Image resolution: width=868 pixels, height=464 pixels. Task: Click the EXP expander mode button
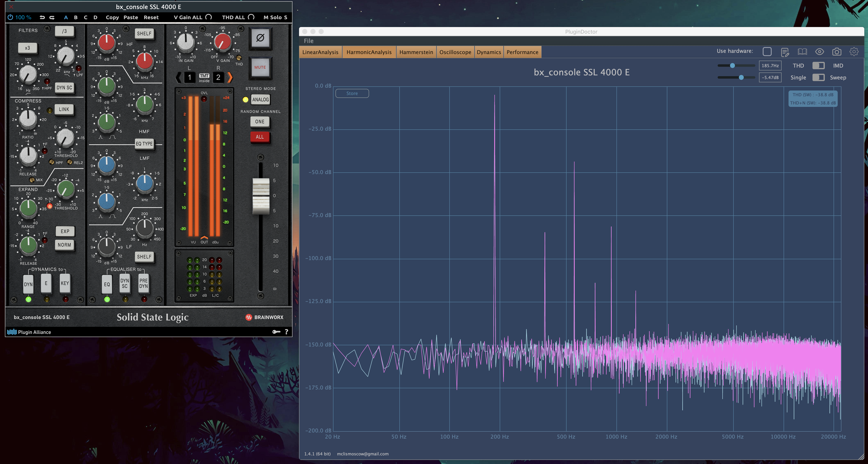click(65, 231)
